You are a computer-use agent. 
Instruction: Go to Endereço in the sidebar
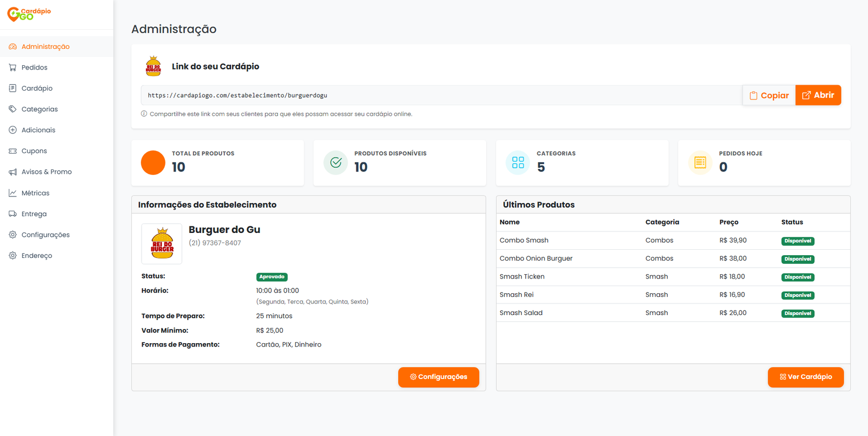point(37,256)
